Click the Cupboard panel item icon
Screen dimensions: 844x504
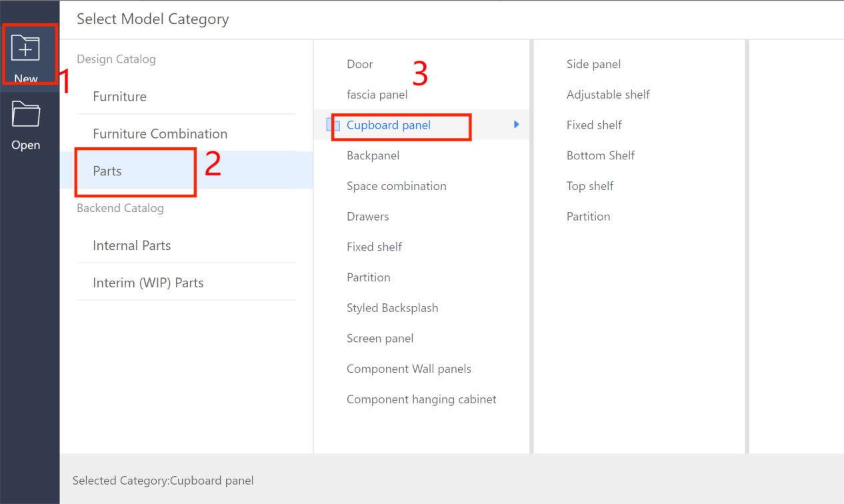click(x=333, y=125)
